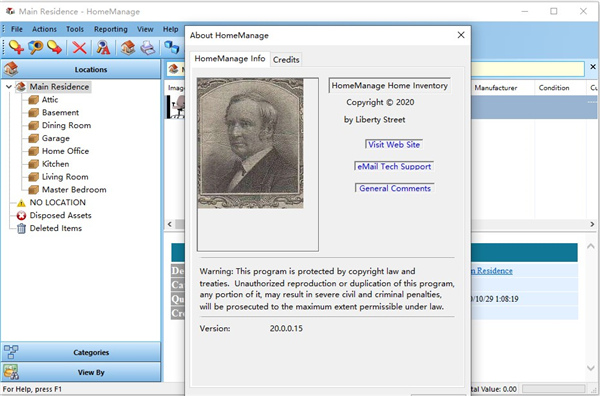The image size is (600, 396).
Task: Click the View By panel icon
Action: [11, 372]
